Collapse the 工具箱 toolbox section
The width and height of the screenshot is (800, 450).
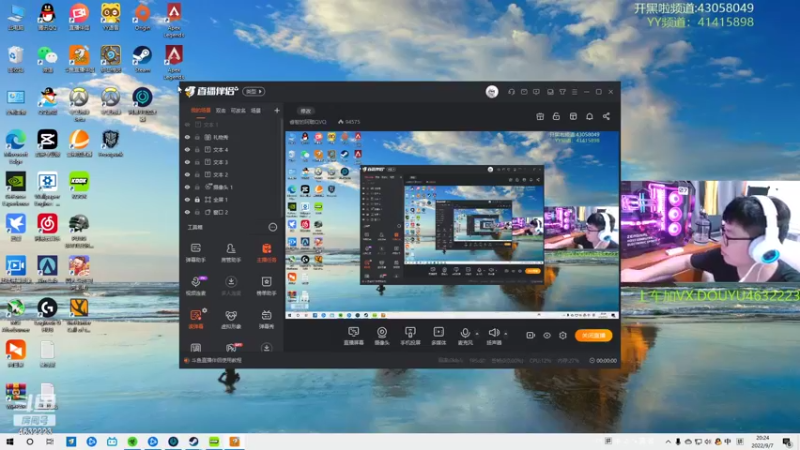(x=272, y=227)
